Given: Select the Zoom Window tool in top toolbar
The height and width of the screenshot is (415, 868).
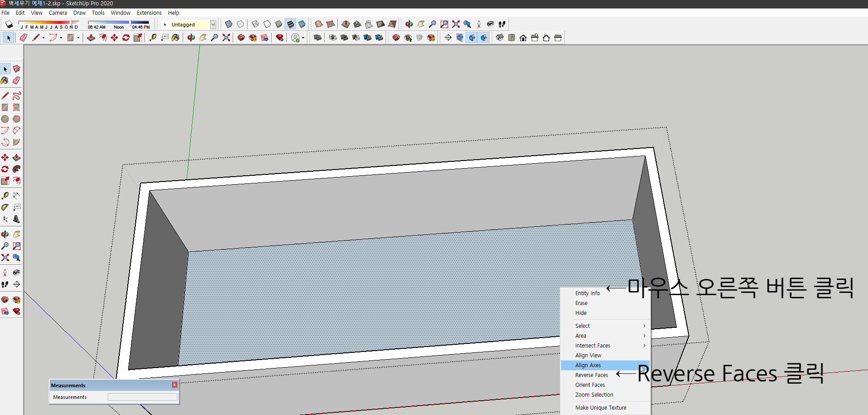Looking at the screenshot, I should click(444, 24).
